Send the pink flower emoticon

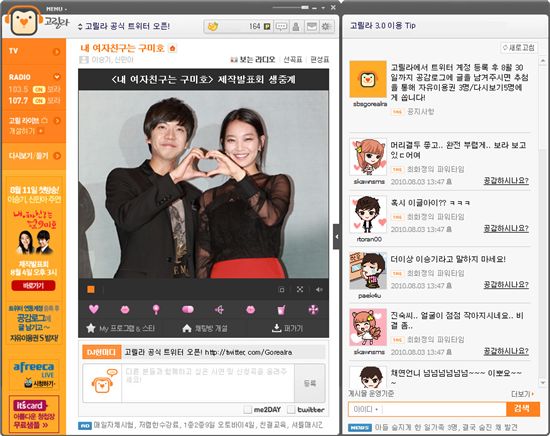(313, 309)
